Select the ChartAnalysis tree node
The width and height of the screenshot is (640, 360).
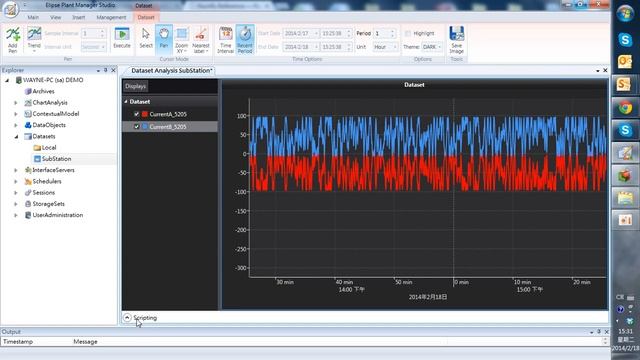tap(50, 103)
